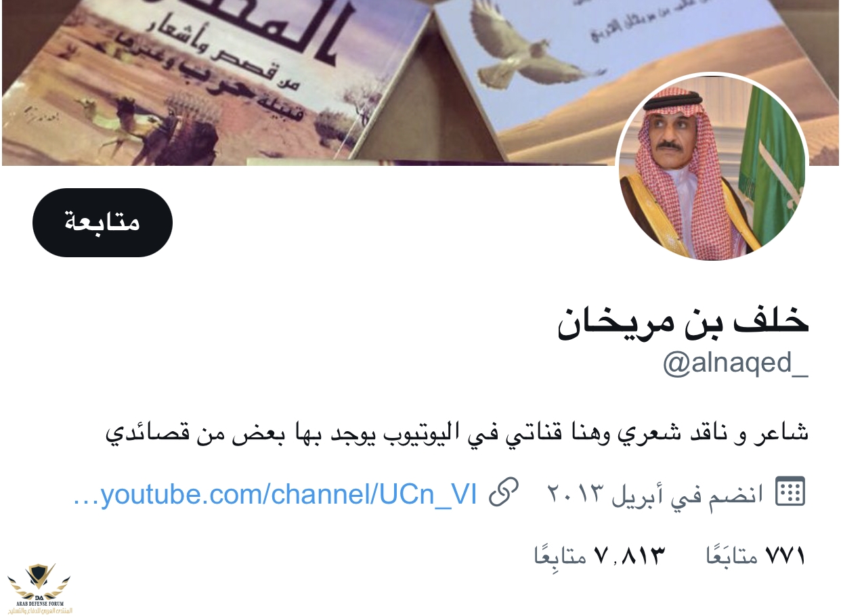
Task: Click the chain link icon
Action: tap(503, 492)
